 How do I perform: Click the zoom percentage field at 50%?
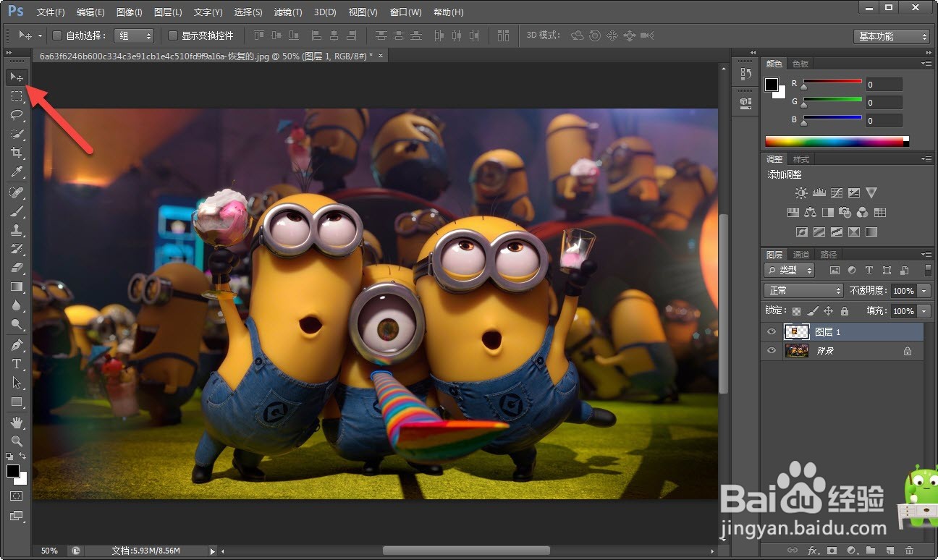click(50, 551)
